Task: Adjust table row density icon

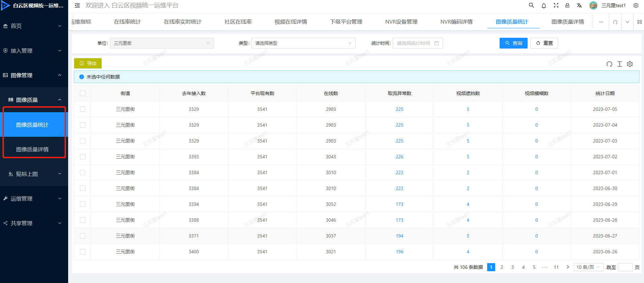Action: 620,64
